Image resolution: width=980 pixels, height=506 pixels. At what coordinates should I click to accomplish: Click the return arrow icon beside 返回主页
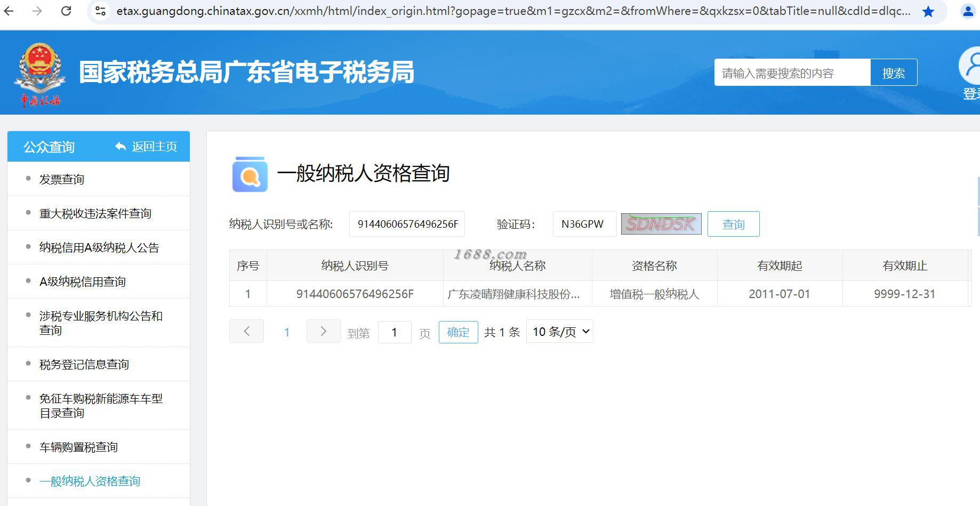[x=121, y=147]
